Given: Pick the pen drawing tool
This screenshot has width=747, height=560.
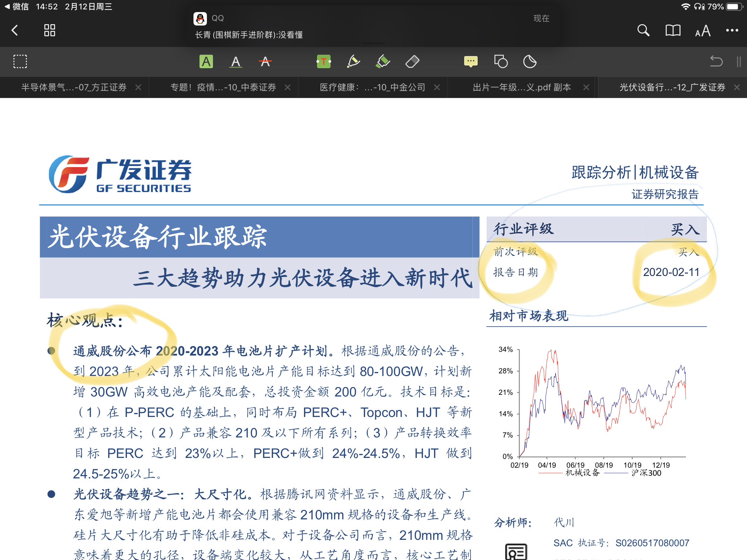Looking at the screenshot, I should pos(353,61).
